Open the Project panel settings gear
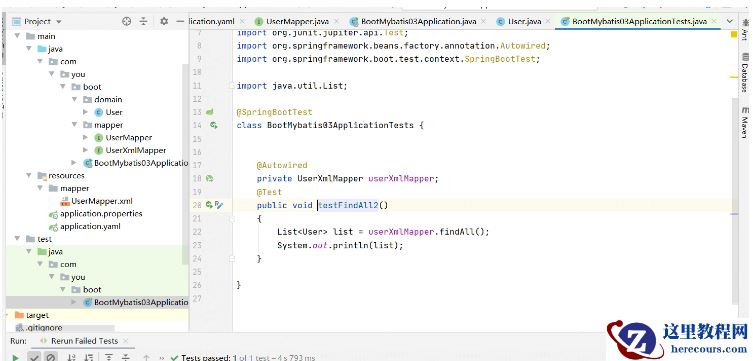The height and width of the screenshot is (361, 753). pyautogui.click(x=164, y=21)
